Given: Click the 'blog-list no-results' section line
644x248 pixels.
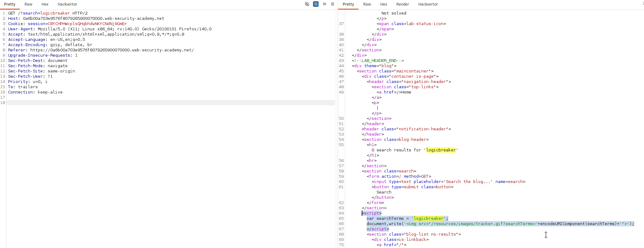Looking at the screenshot, I should click(414, 234).
